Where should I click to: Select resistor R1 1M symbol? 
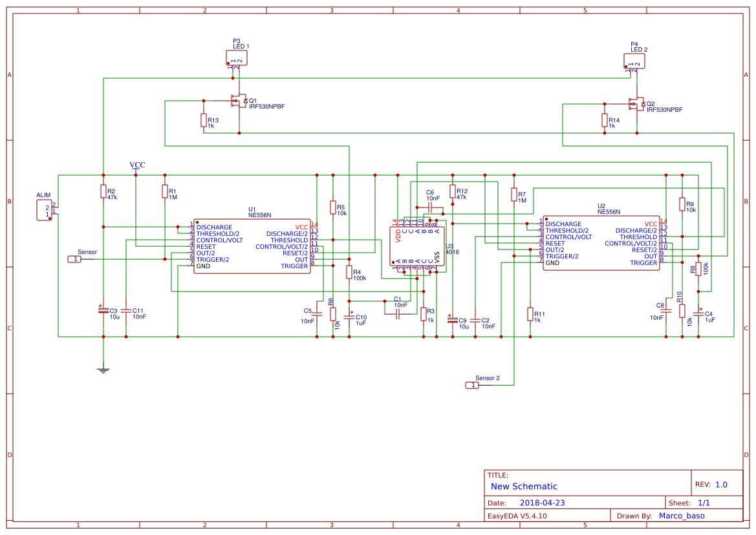(165, 192)
